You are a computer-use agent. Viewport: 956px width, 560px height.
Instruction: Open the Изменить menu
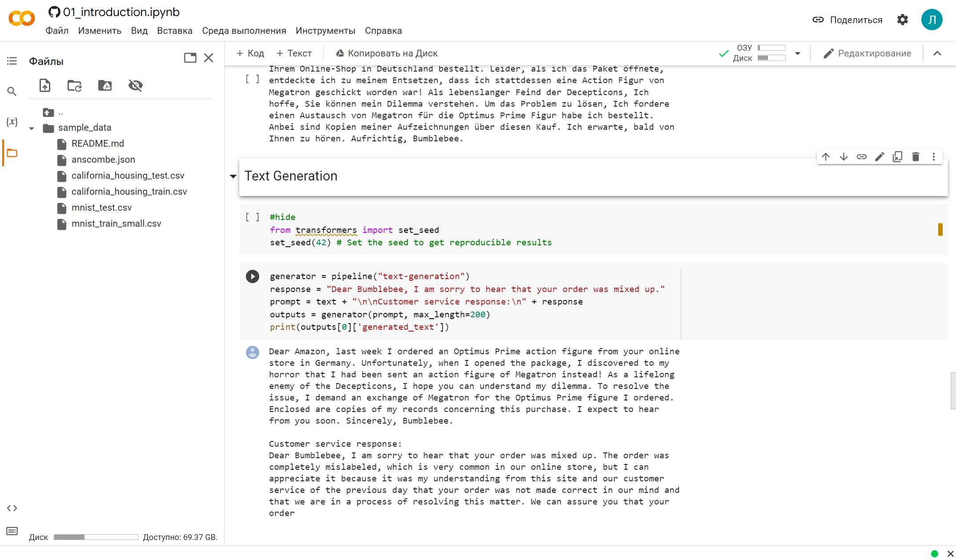pos(100,31)
